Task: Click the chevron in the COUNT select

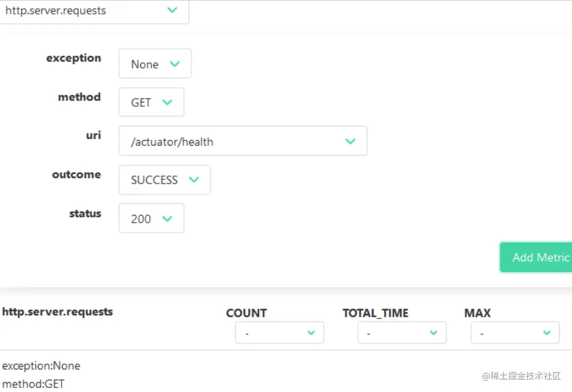Action: click(x=311, y=333)
